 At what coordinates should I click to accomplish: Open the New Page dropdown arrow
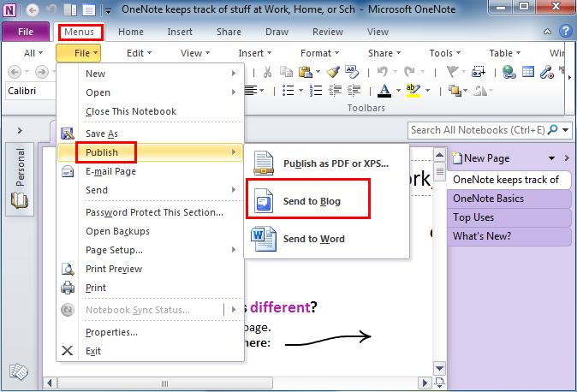pos(551,158)
